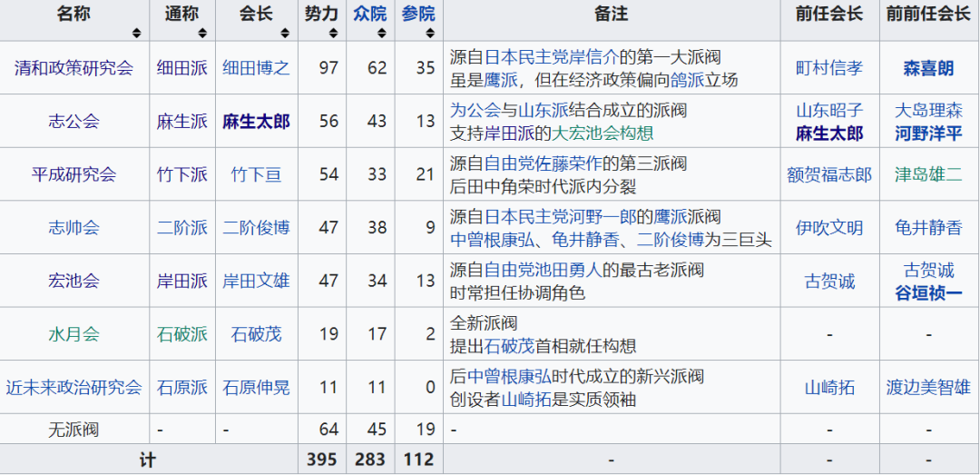
Task: Open 竹下亘 link
Action: click(x=256, y=174)
